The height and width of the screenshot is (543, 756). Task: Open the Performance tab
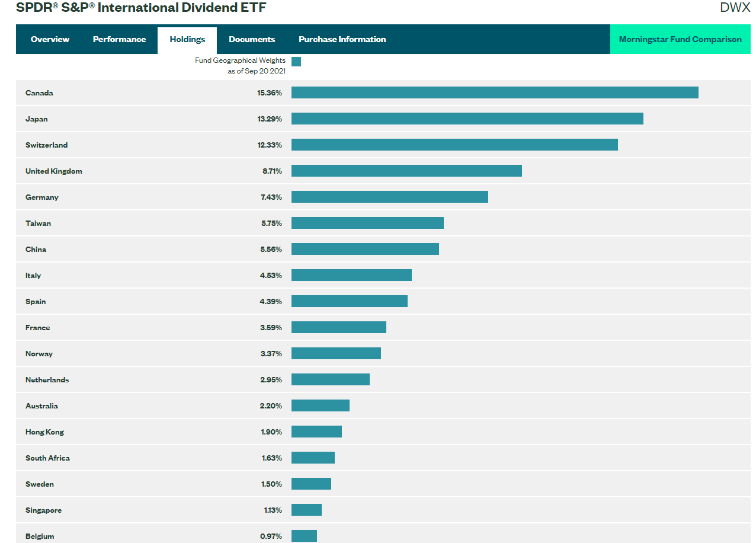tap(119, 39)
